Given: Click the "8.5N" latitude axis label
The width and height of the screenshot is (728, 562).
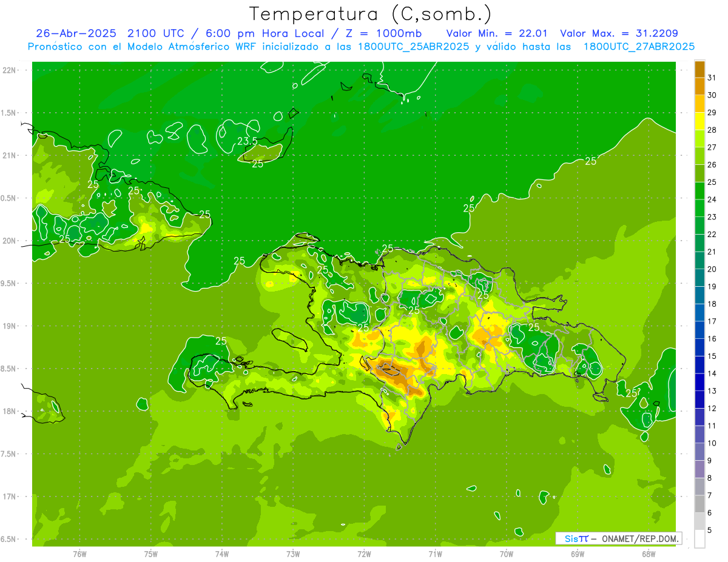Looking at the screenshot, I should click(x=8, y=369).
